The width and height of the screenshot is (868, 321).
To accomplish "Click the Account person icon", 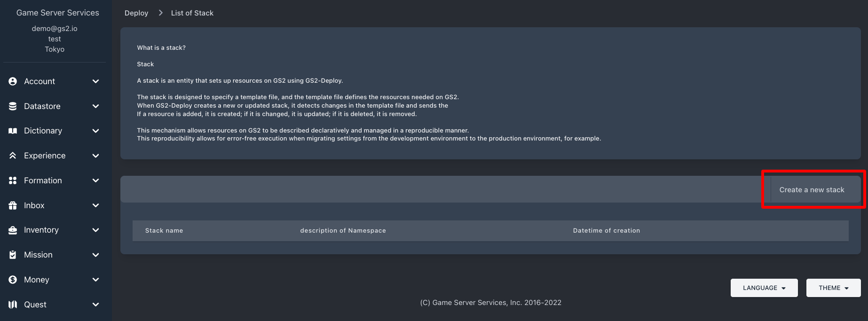I will (x=13, y=81).
